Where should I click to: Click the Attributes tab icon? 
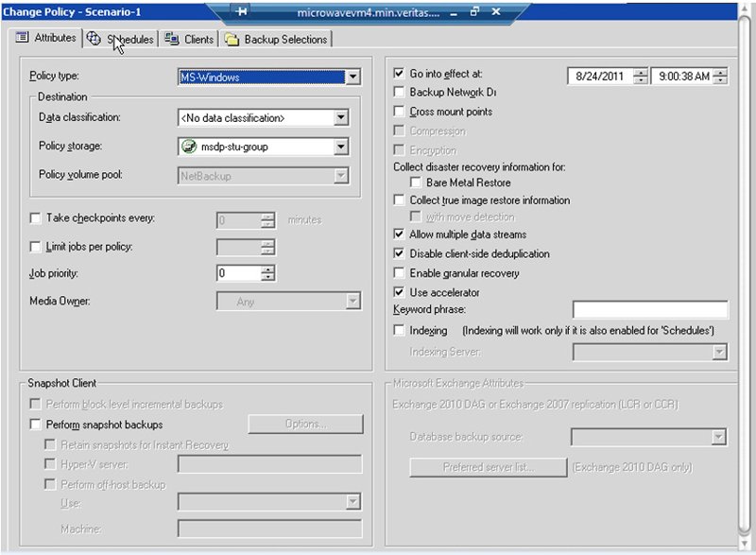(22, 37)
